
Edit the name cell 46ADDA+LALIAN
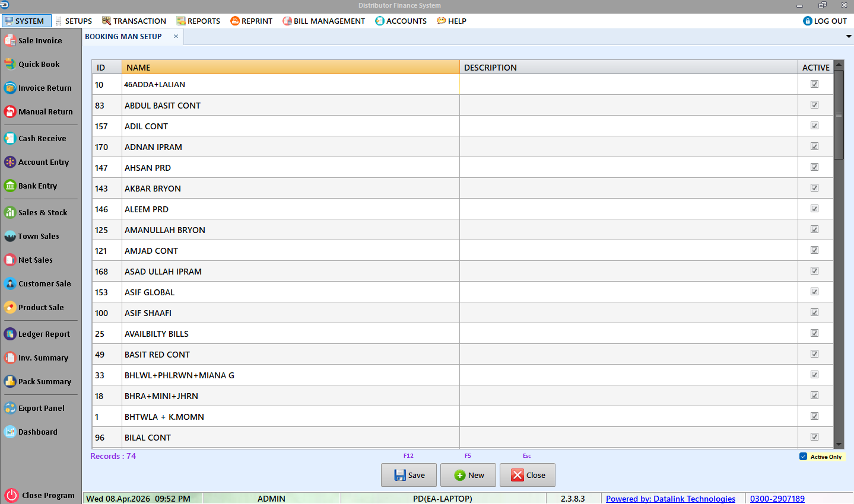(x=291, y=84)
